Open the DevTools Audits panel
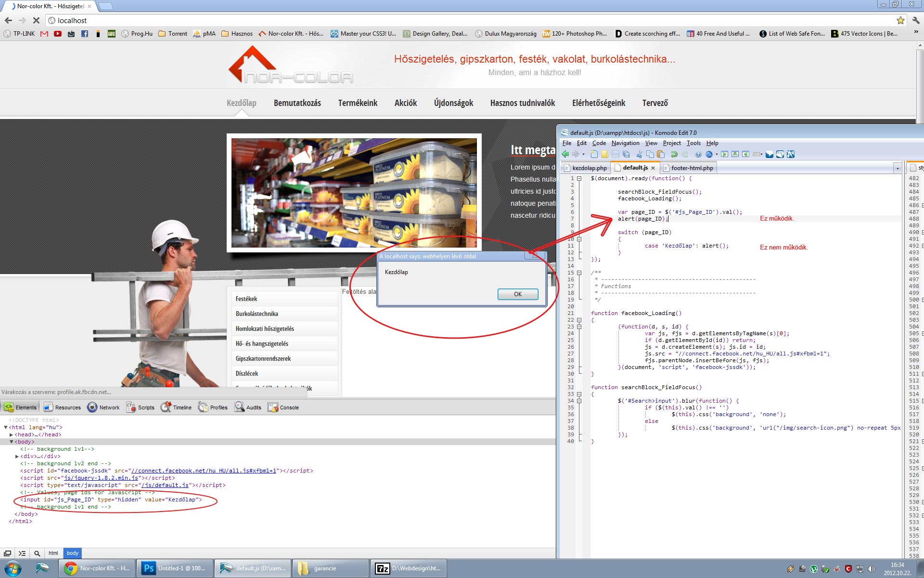Viewport: 924px width, 578px height. [x=248, y=407]
